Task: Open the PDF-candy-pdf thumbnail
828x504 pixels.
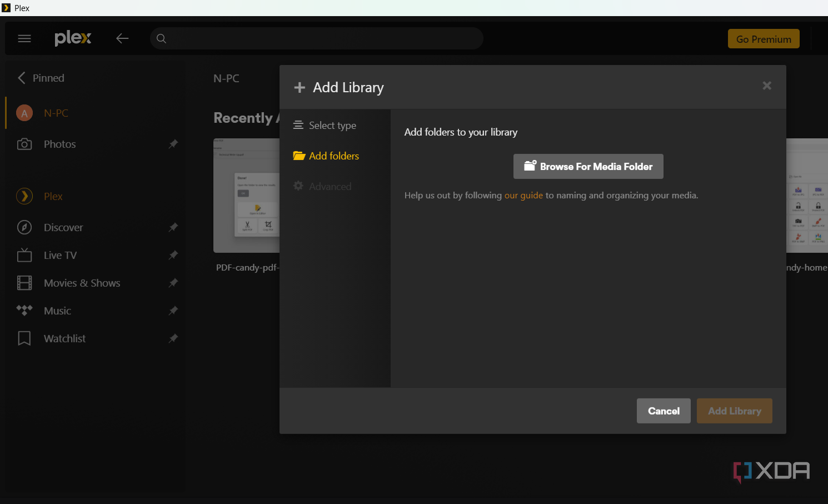Action: click(x=247, y=196)
